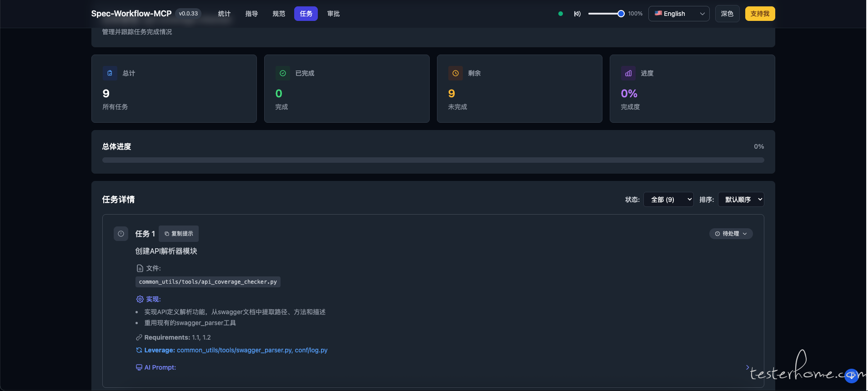Screen dimensions: 868x391
Task: Click the bar chart icon in 进度 card
Action: pos(628,73)
